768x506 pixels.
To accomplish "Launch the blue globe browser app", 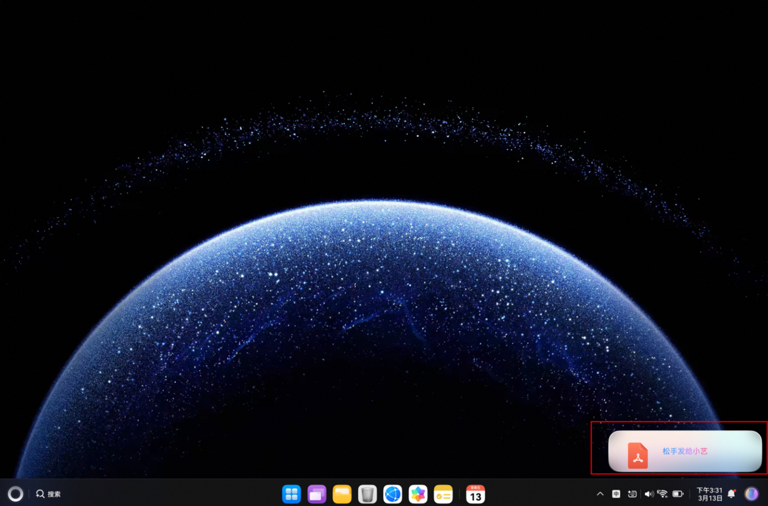I will coord(393,494).
